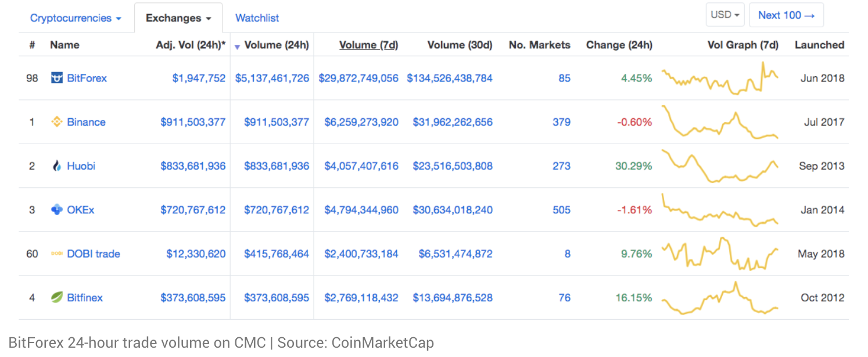Screen dimensions: 868x357
Task: Click BitForex 24h volume $5,137,461,726
Action: [x=272, y=78]
